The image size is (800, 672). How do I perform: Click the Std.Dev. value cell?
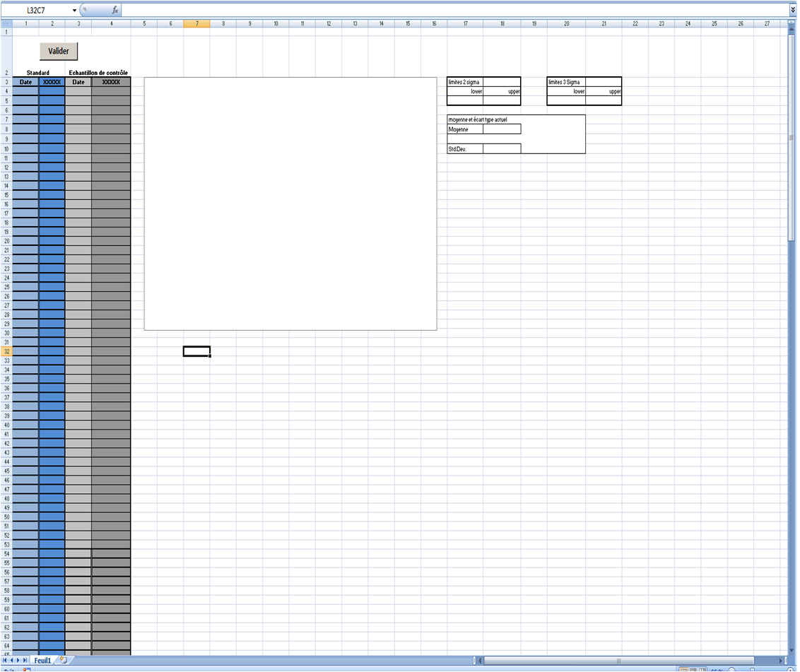502,149
